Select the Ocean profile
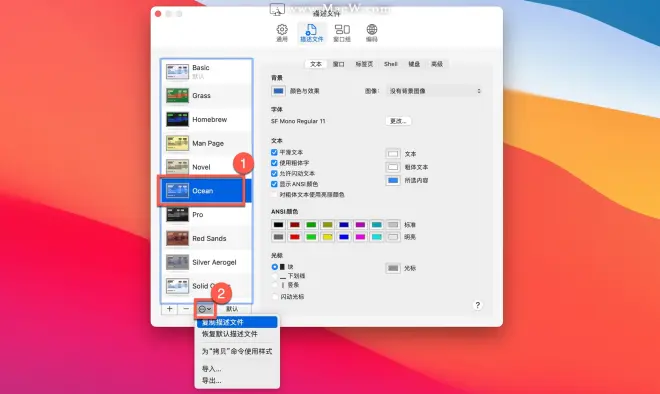The height and width of the screenshot is (394, 660). pyautogui.click(x=206, y=191)
